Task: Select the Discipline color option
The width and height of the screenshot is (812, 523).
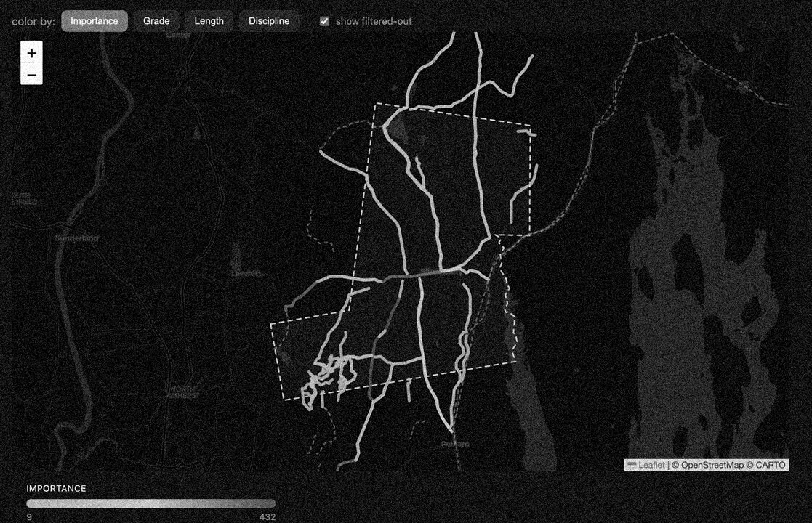Action: click(269, 21)
